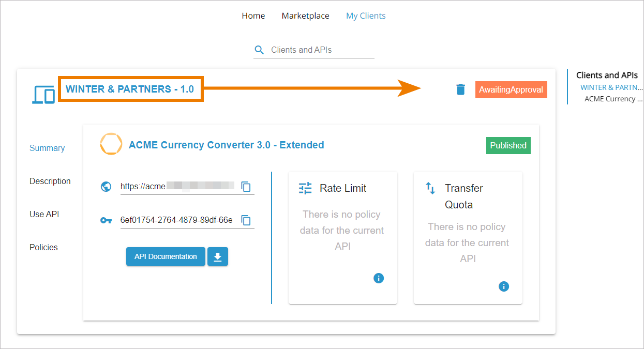Click the ACME Currency Converter 3.0 title link
This screenshot has height=349, width=644.
click(x=227, y=145)
